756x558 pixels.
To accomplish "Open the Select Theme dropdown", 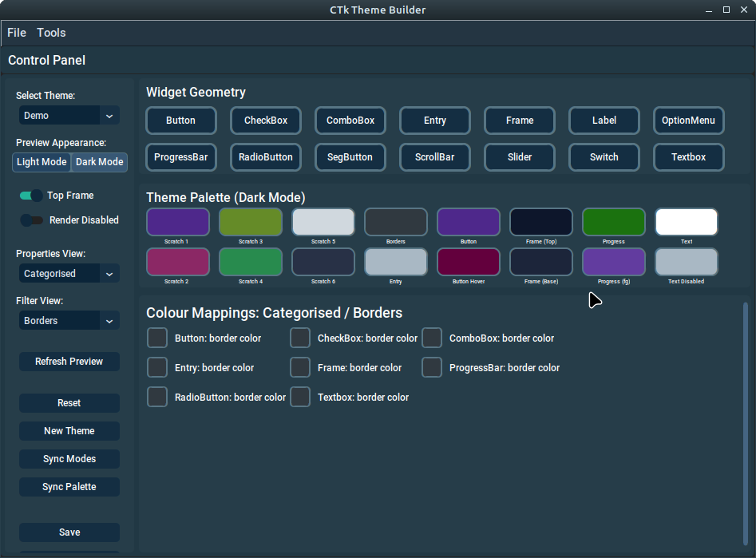I will (69, 115).
